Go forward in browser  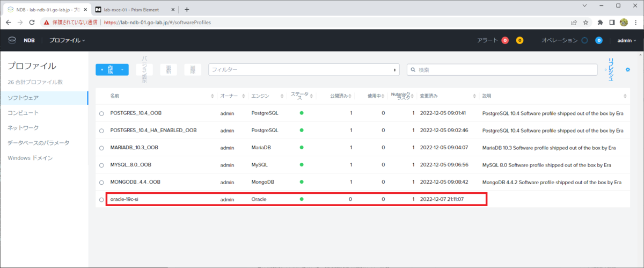20,23
